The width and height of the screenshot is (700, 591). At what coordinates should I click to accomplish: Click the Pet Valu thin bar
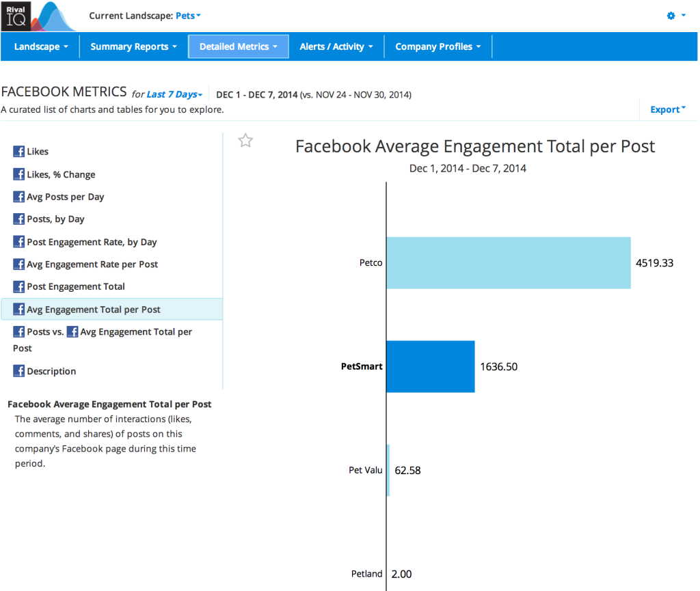388,470
